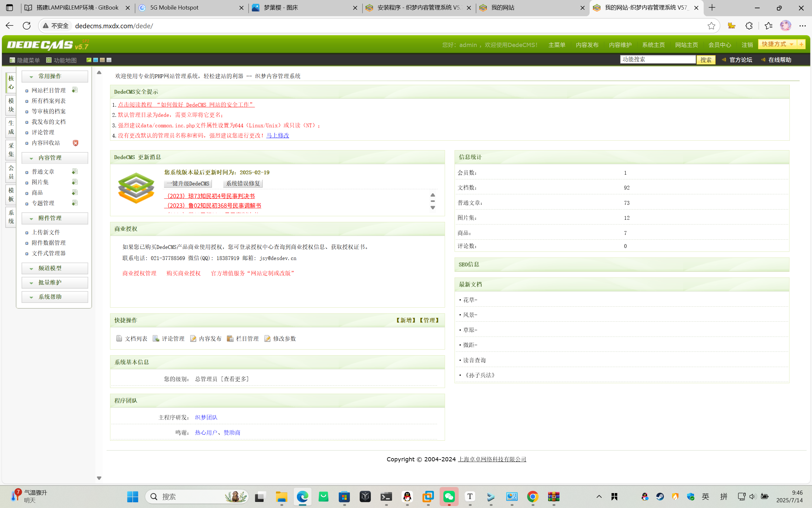Open Chrome from the taskbar

pyautogui.click(x=533, y=497)
